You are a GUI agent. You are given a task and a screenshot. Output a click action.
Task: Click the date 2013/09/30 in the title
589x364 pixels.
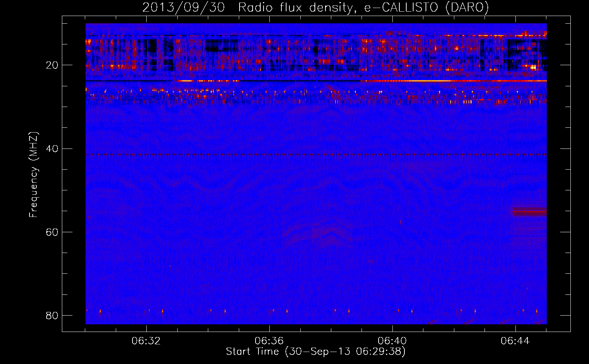coord(183,7)
